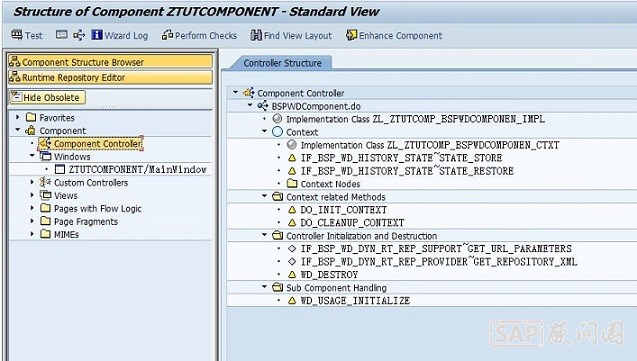The image size is (637, 361).
Task: Click the Component node icon in left tree
Action: pyautogui.click(x=30, y=130)
